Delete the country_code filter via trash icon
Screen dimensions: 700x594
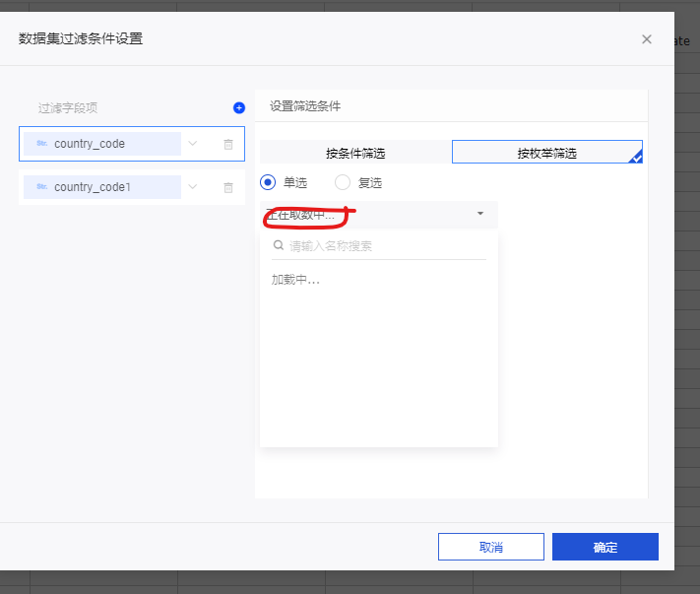(228, 144)
